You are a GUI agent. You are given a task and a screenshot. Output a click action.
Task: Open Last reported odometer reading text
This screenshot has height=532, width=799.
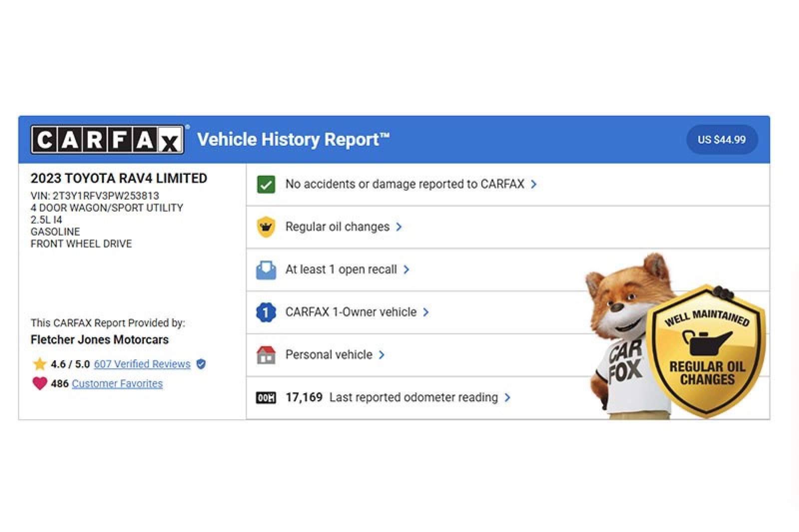tap(413, 398)
